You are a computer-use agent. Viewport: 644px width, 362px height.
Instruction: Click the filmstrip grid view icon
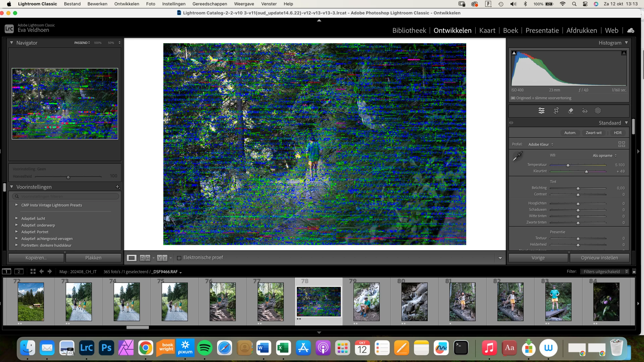click(33, 271)
